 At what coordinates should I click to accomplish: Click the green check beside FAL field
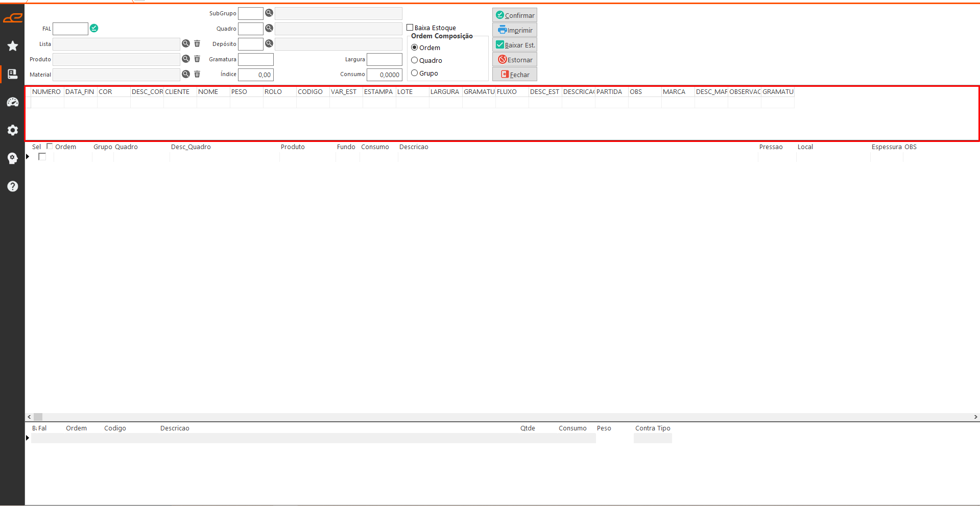(x=94, y=28)
